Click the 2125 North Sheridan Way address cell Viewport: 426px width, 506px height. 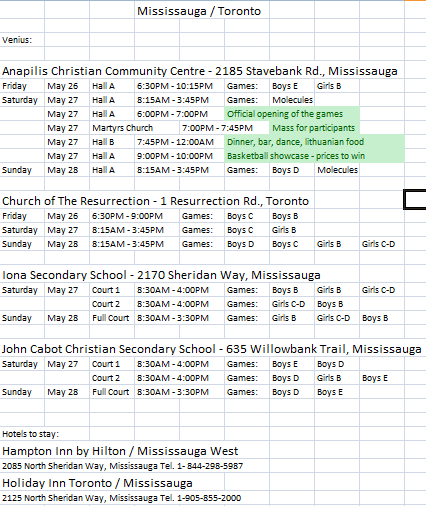(x=121, y=498)
